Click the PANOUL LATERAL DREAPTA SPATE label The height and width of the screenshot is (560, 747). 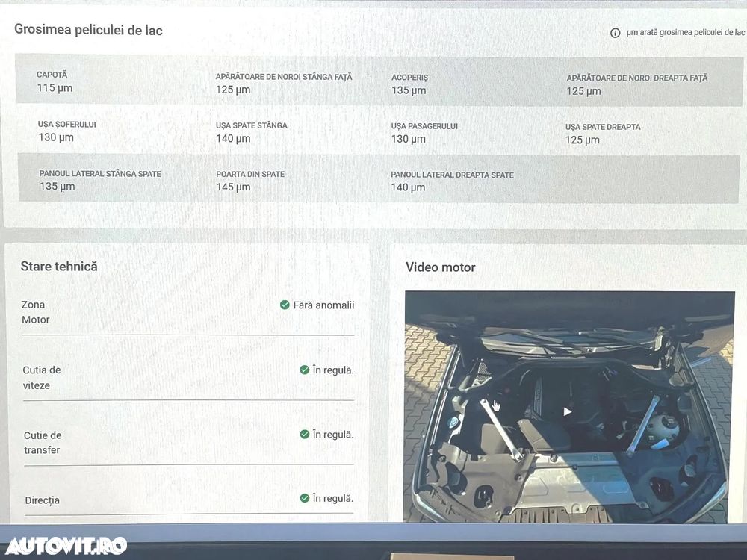click(x=452, y=175)
